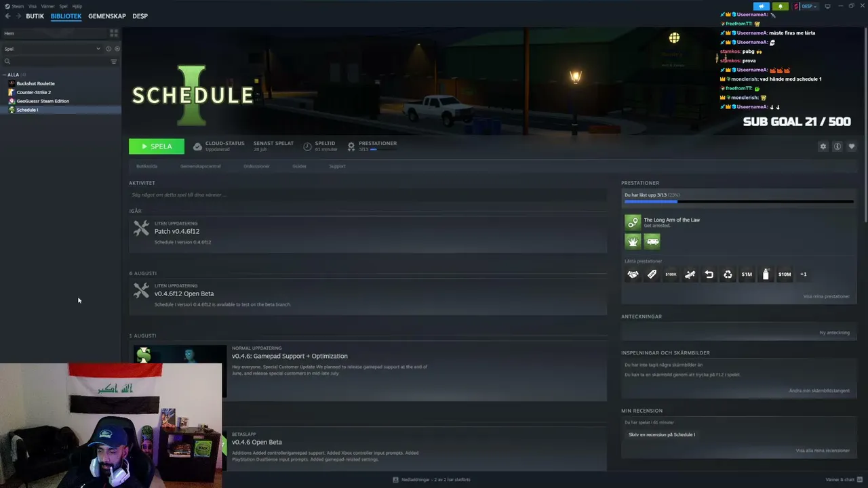Expand the Spel category dropdown
The image size is (868, 488).
click(52, 49)
